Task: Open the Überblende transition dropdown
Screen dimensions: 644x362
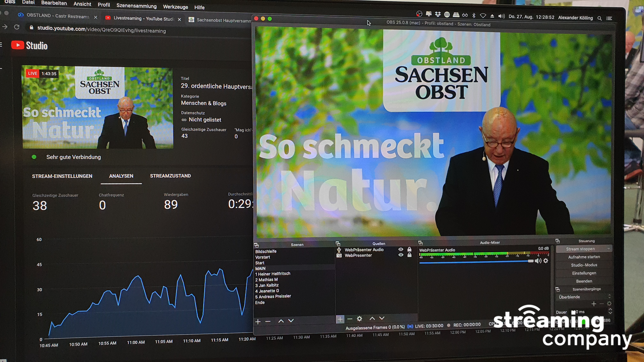Action: point(584,297)
